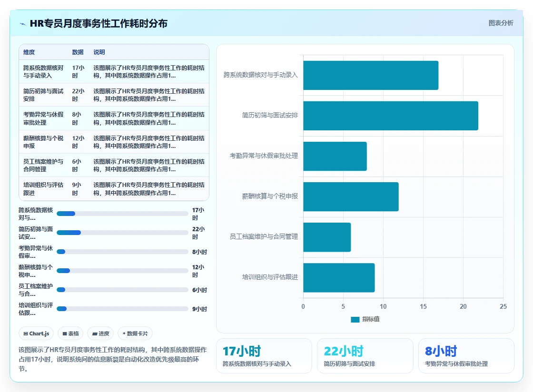Image resolution: width=533 pixels, height=392 pixels.
Task: Click chart bar for 简历初筛与面试安排
Action: click(391, 116)
